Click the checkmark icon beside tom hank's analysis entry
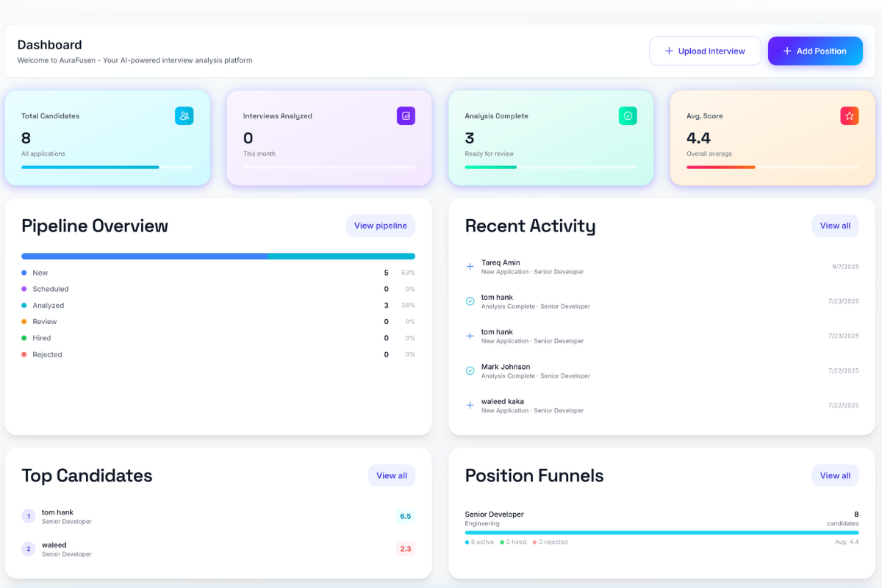 coord(470,301)
